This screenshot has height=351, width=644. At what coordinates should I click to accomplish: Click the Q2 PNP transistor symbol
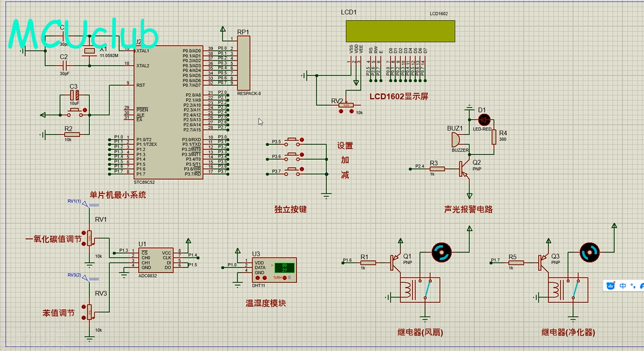464,167
